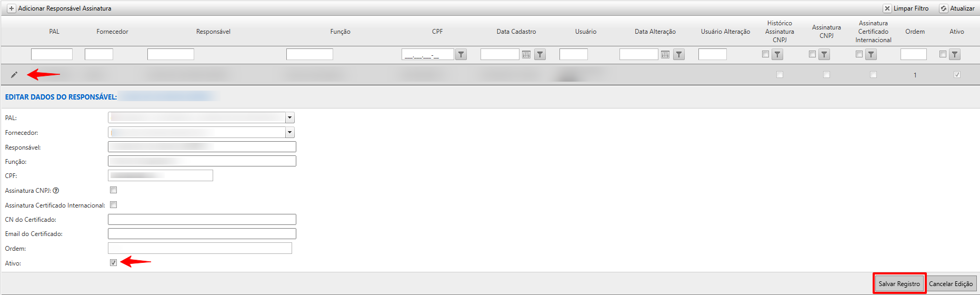Screen dimensions: 980x295
Task: Sort by the Responsável column header
Action: coord(213,32)
